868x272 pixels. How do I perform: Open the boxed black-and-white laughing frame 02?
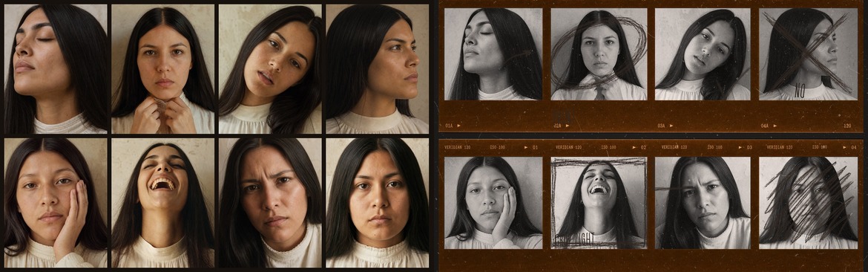tap(599, 203)
